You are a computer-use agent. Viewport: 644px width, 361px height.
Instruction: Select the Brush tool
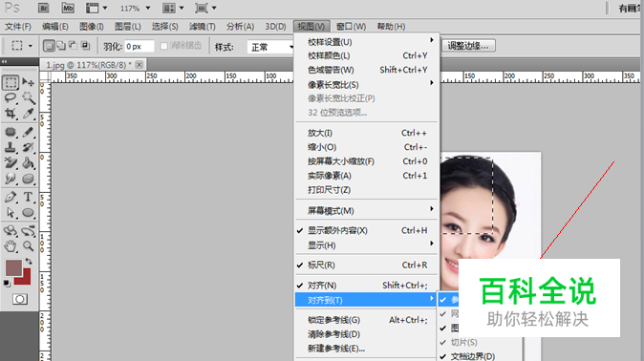coord(28,132)
